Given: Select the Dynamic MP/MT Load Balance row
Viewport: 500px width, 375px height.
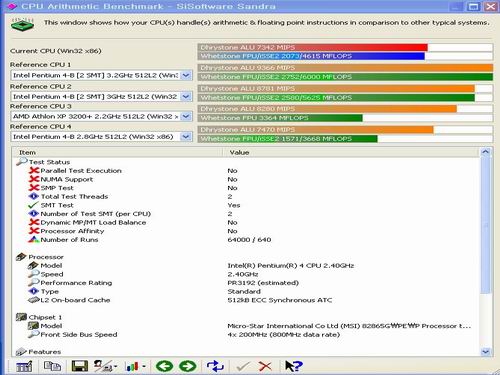Looking at the screenshot, I should pyautogui.click(x=246, y=222).
